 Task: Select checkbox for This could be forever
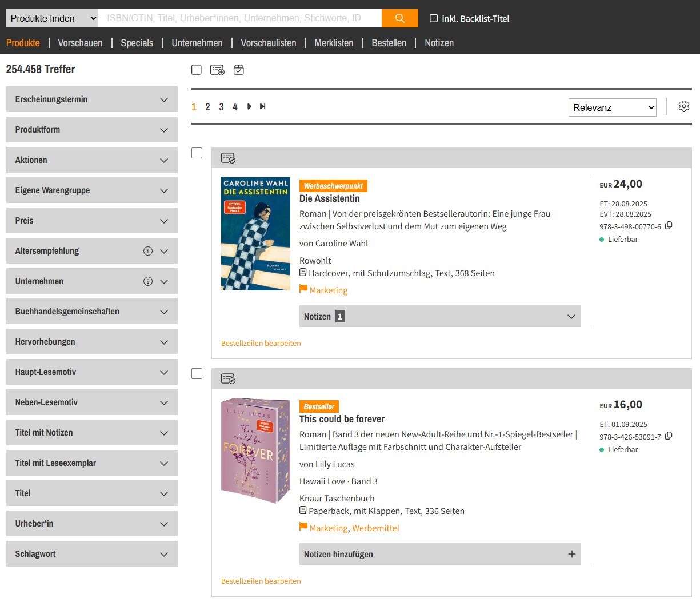click(x=197, y=374)
